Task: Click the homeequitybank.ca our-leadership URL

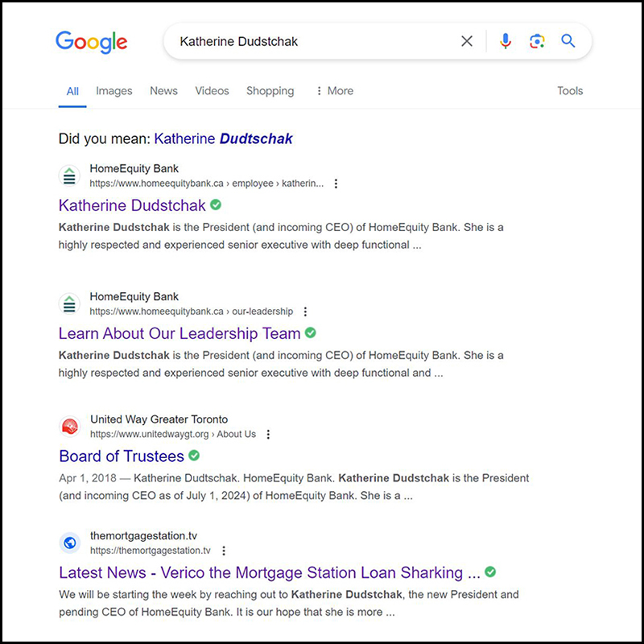Action: (192, 312)
